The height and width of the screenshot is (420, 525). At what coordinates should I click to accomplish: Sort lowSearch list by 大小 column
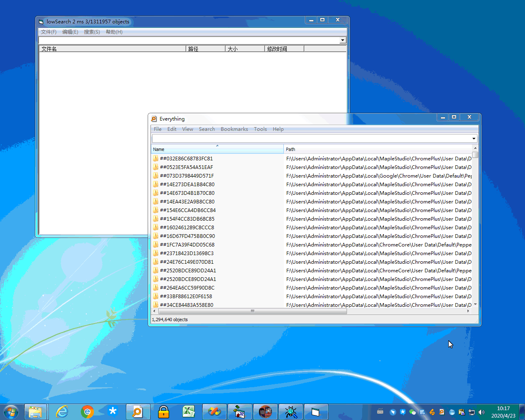click(245, 49)
